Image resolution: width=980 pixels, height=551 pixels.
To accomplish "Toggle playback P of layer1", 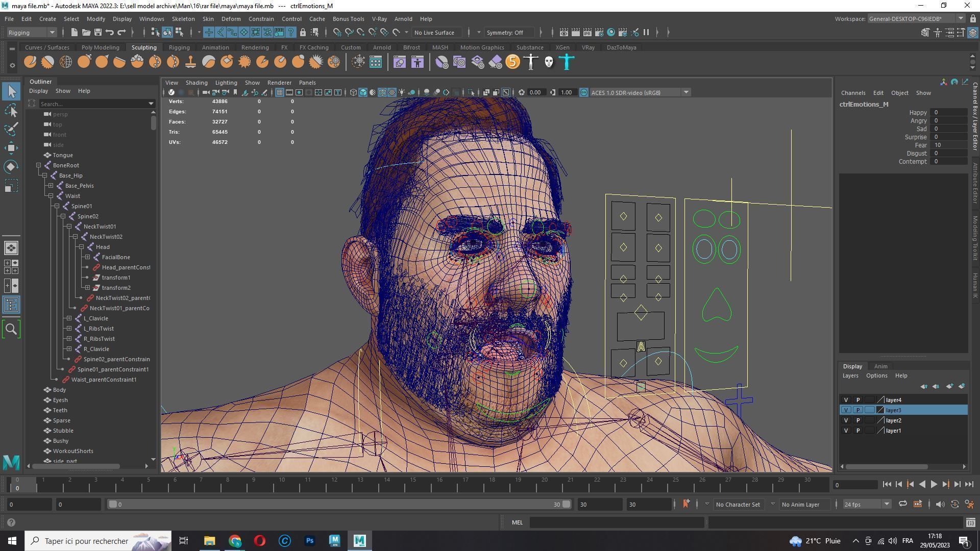I will pyautogui.click(x=857, y=431).
